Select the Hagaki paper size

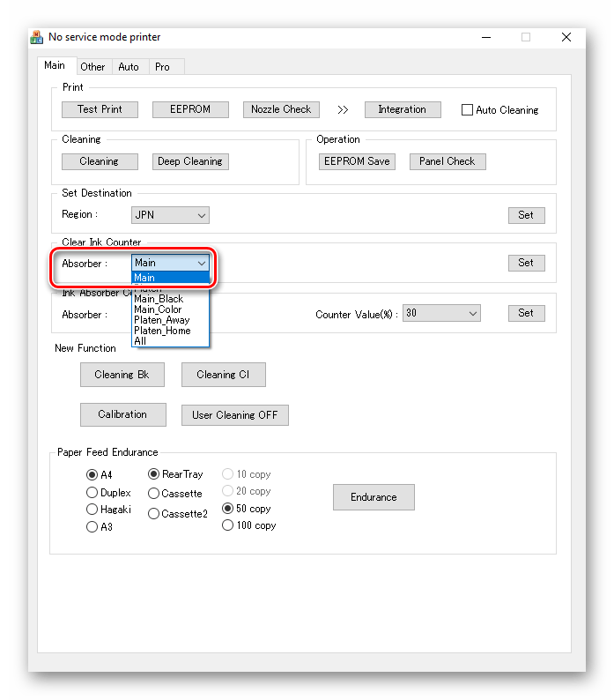click(92, 510)
